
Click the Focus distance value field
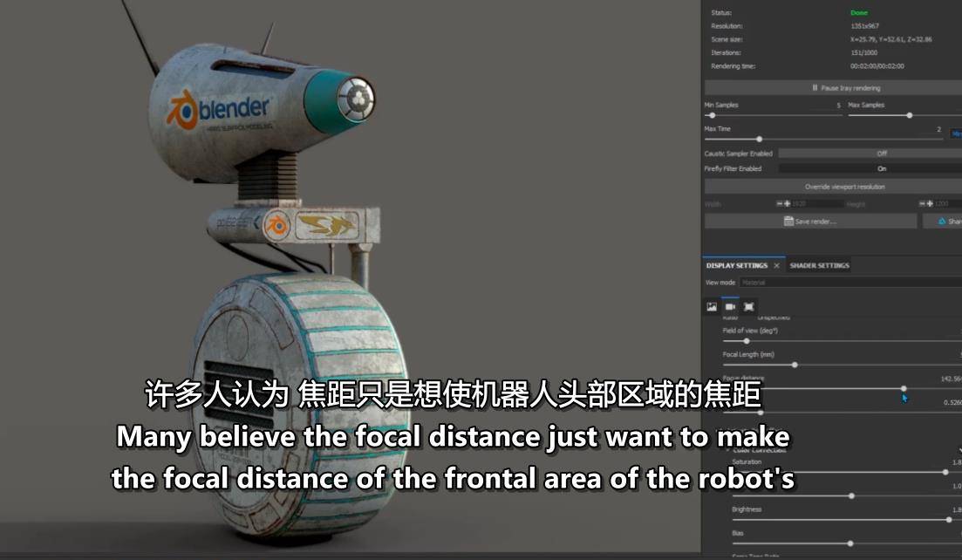pos(951,379)
